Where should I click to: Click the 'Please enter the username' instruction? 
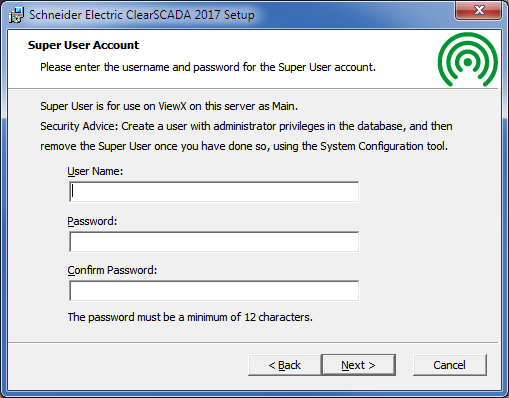(x=208, y=67)
